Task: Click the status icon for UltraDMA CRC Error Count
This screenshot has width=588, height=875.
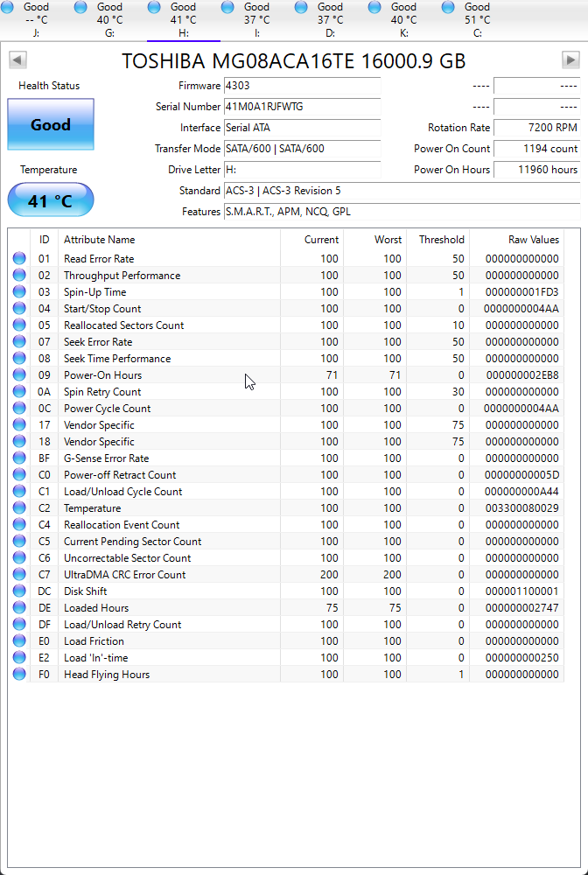Action: [19, 574]
